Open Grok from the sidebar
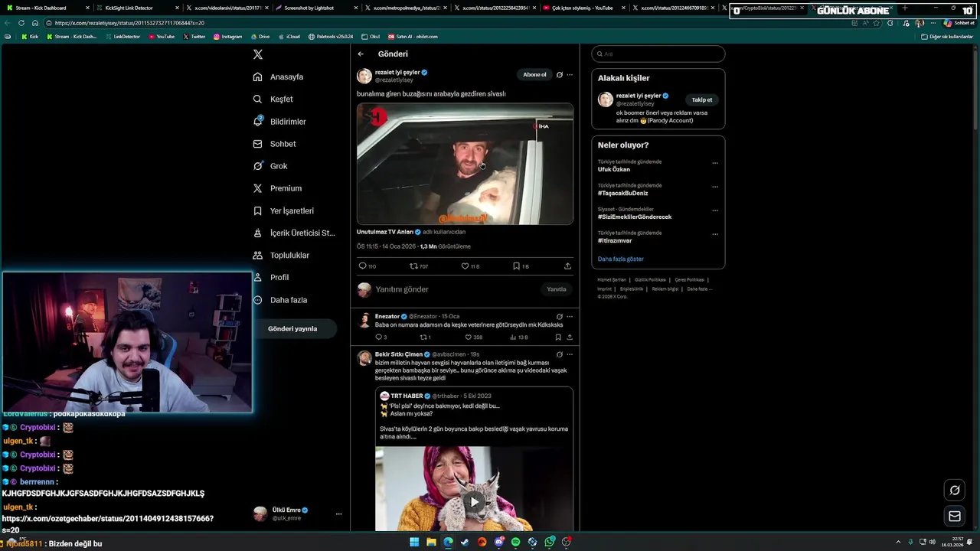Image resolution: width=980 pixels, height=551 pixels. click(x=270, y=165)
